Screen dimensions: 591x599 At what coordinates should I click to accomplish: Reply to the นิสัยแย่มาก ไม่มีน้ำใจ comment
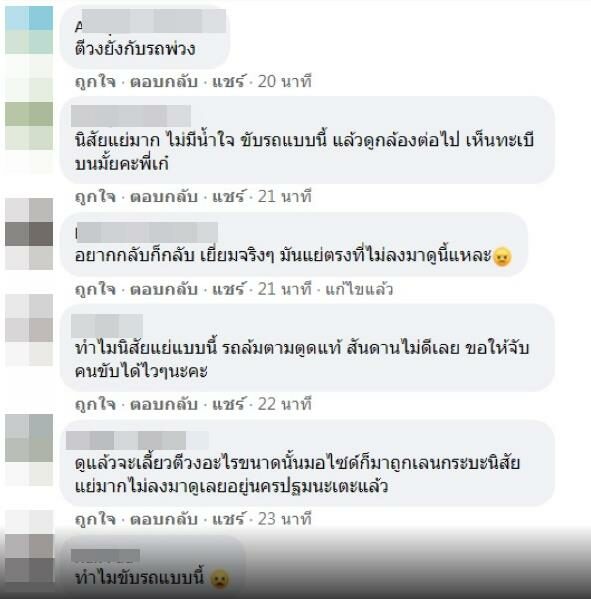pos(164,197)
